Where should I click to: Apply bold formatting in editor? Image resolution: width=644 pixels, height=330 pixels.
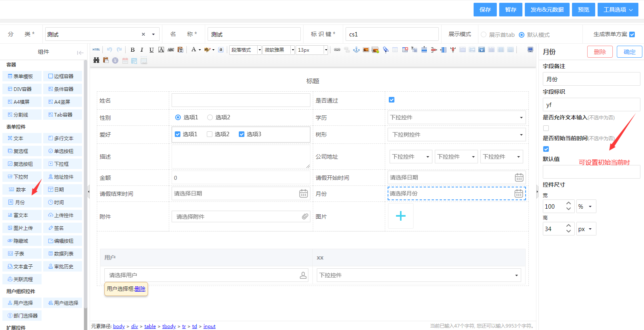click(132, 50)
